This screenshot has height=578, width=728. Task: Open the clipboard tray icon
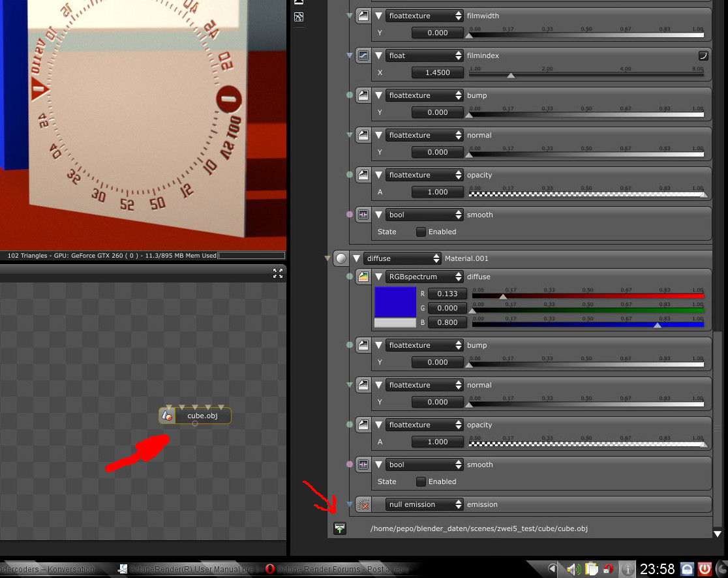click(592, 569)
